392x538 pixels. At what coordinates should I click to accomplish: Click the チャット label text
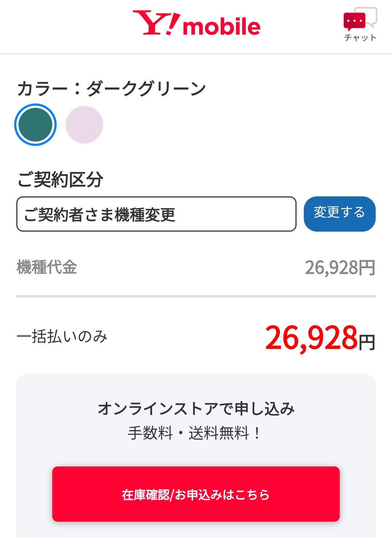click(x=360, y=38)
